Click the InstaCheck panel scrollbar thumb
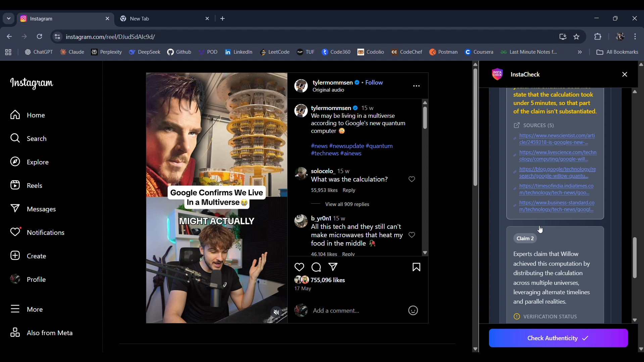The image size is (644, 362). click(635, 258)
